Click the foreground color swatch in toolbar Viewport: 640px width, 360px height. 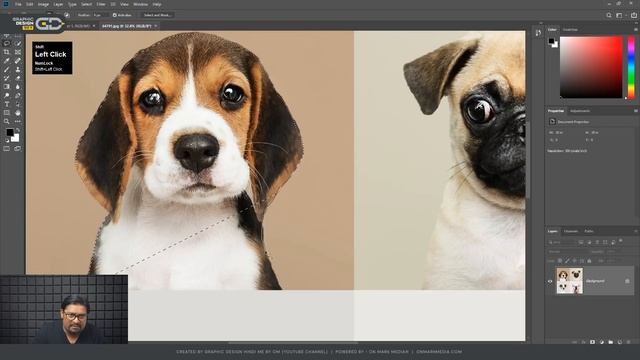click(9, 132)
